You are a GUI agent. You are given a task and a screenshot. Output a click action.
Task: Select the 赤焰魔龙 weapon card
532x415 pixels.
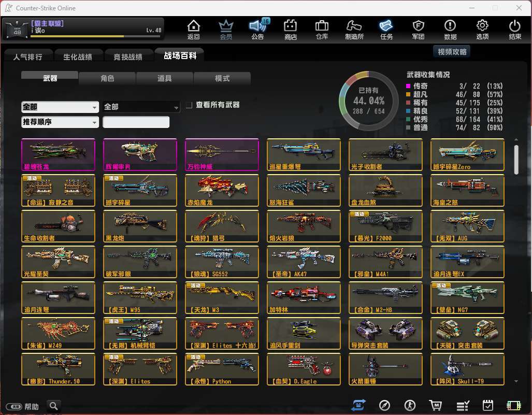tap(222, 190)
